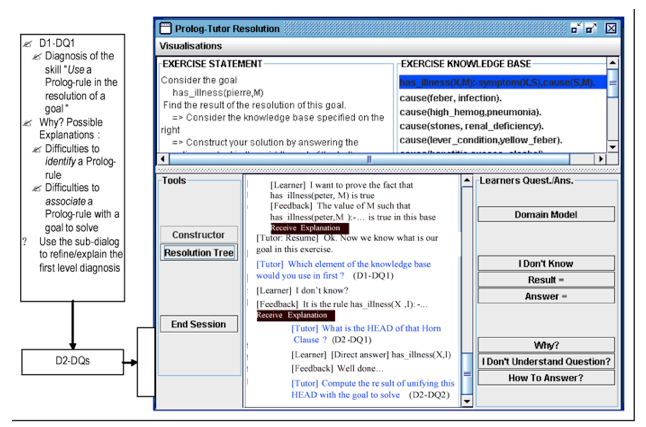
Task: Click the horizontal scrollbar thumb
Action: [369, 159]
